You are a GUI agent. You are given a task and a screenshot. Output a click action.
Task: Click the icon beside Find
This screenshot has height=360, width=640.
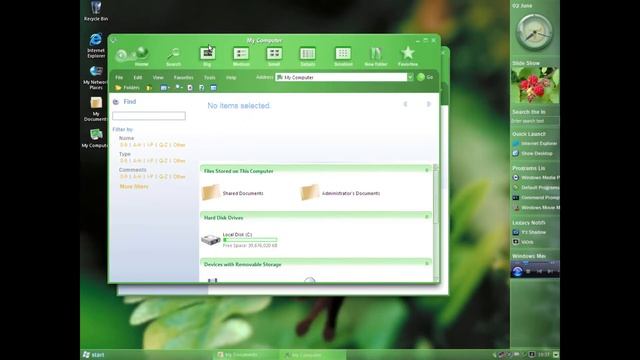point(116,102)
